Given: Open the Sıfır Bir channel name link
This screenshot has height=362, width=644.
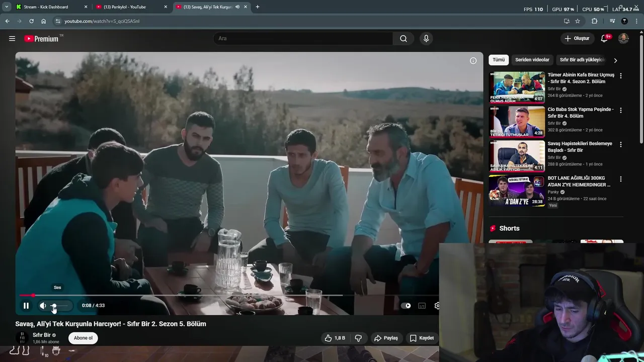Looking at the screenshot, I should pyautogui.click(x=42, y=335).
